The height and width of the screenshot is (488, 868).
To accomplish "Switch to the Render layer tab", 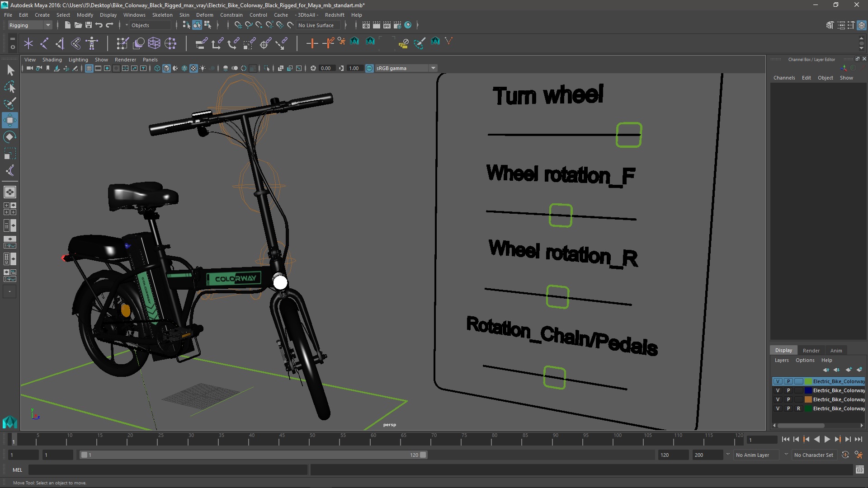I will [811, 351].
